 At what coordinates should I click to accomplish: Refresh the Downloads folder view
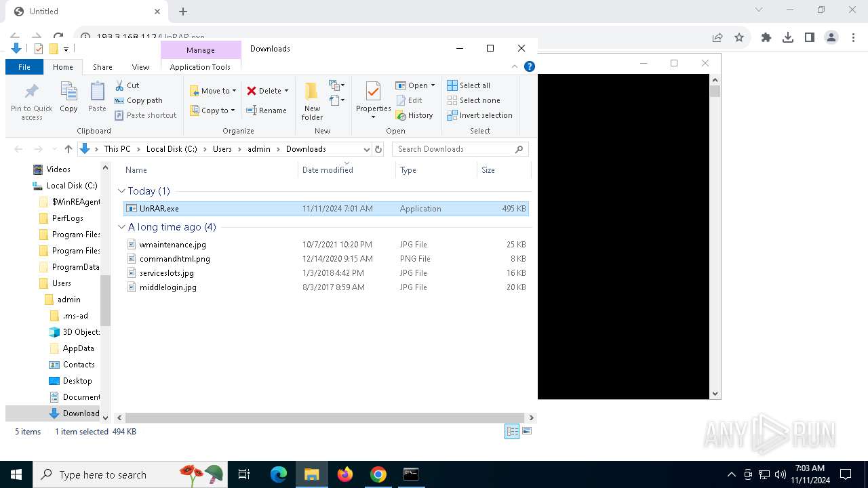(x=378, y=149)
